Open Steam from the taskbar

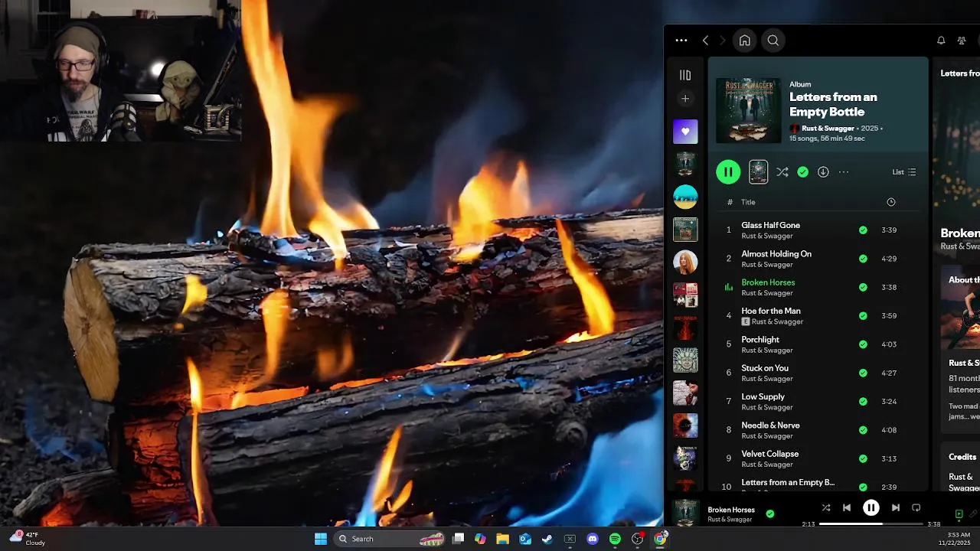pyautogui.click(x=547, y=539)
